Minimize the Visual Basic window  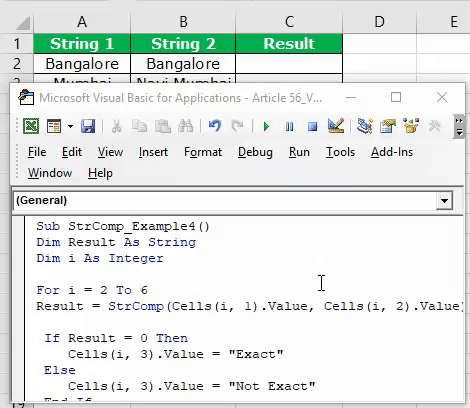click(351, 98)
